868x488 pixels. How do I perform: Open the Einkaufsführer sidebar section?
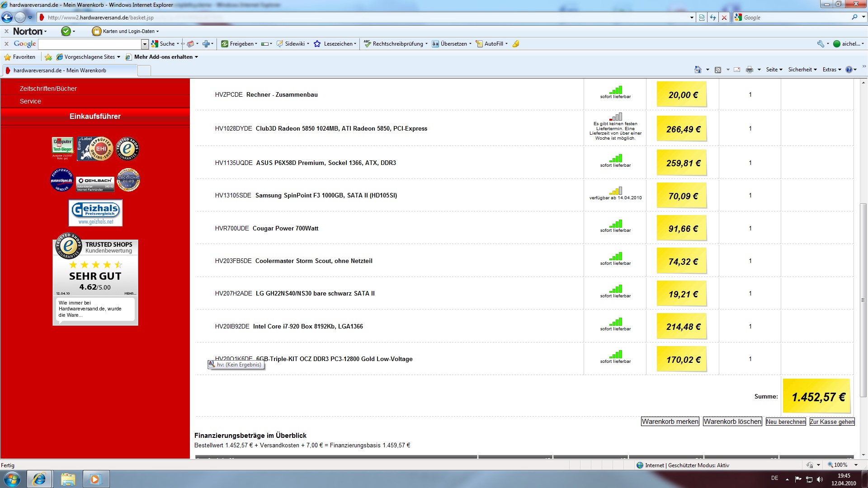tap(95, 116)
